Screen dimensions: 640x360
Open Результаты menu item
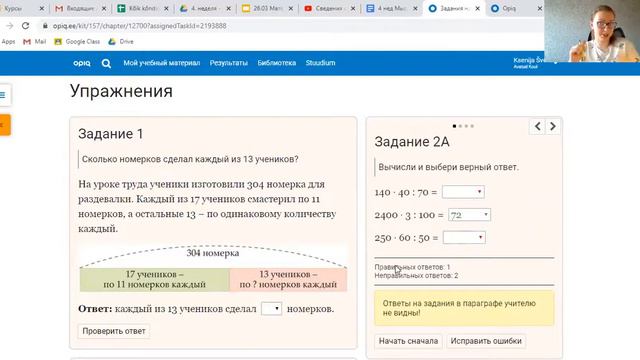tap(229, 63)
